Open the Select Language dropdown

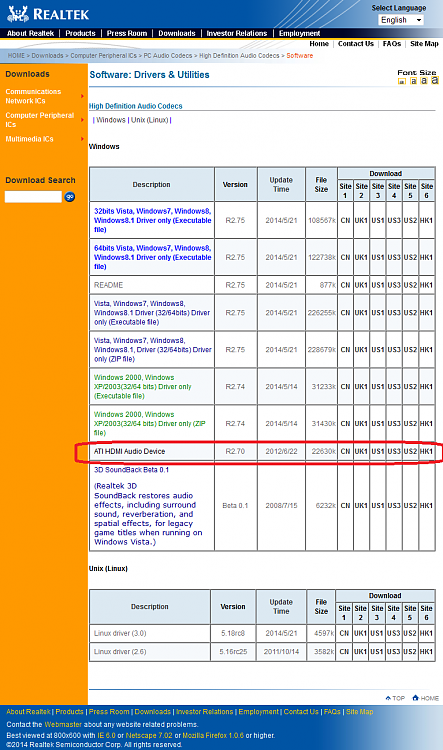(x=401, y=20)
